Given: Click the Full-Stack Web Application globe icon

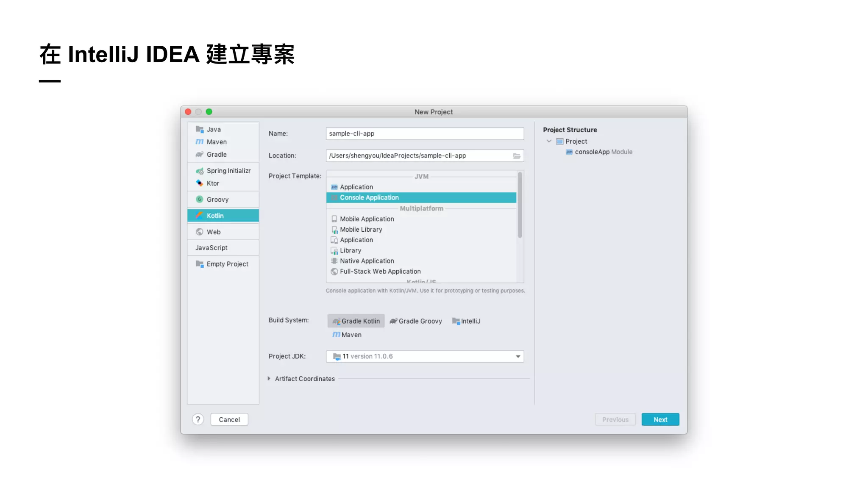Looking at the screenshot, I should pyautogui.click(x=334, y=272).
